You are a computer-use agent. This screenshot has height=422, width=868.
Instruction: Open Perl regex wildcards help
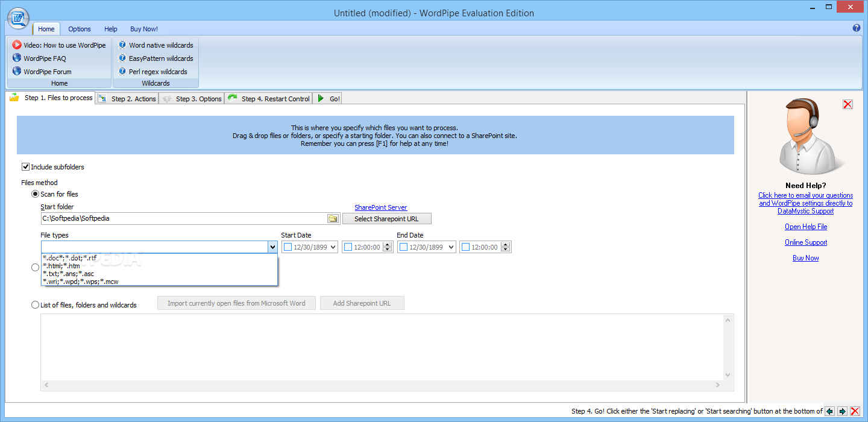pyautogui.click(x=153, y=72)
